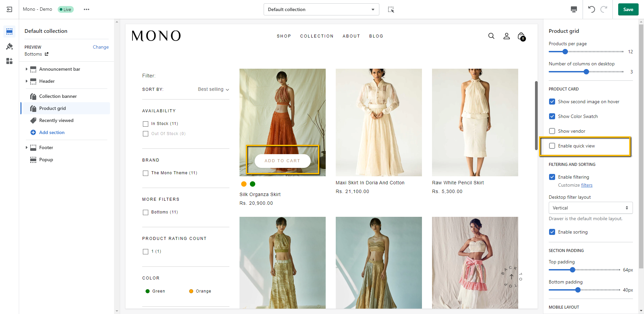Click the Footer section icon
644x314 pixels.
tap(33, 147)
